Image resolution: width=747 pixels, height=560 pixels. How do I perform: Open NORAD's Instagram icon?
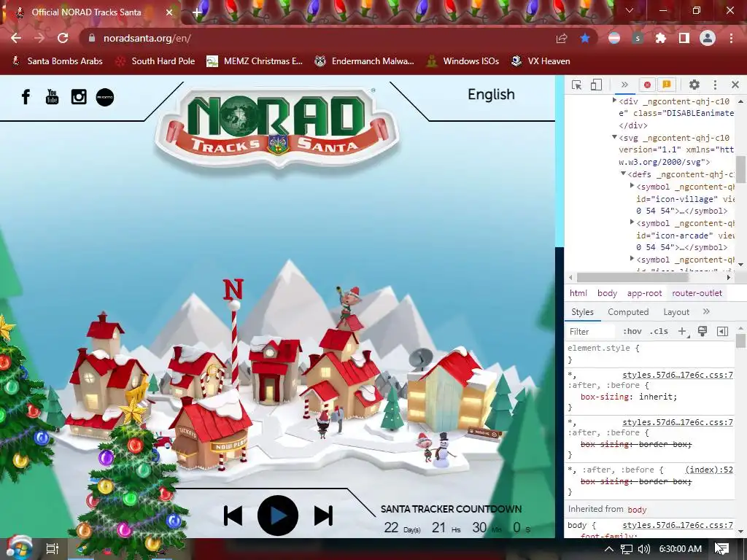click(x=79, y=97)
